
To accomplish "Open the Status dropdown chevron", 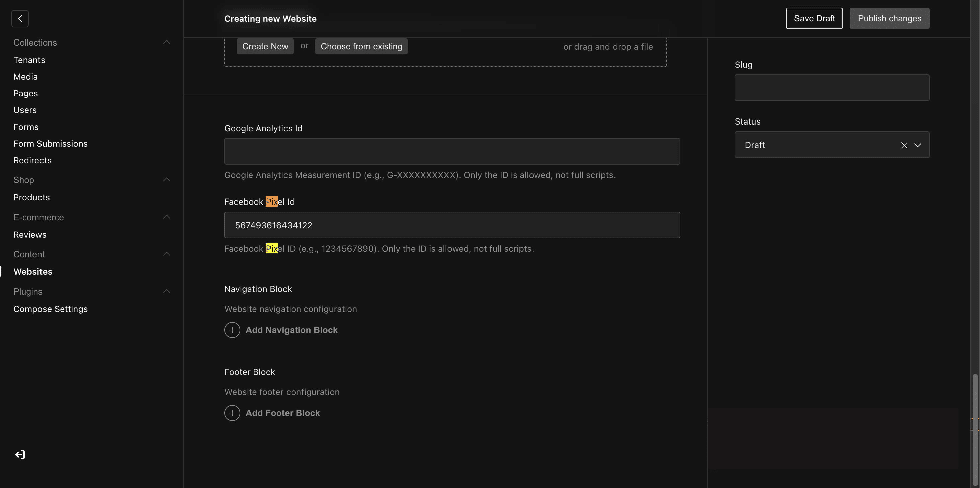I will 918,145.
